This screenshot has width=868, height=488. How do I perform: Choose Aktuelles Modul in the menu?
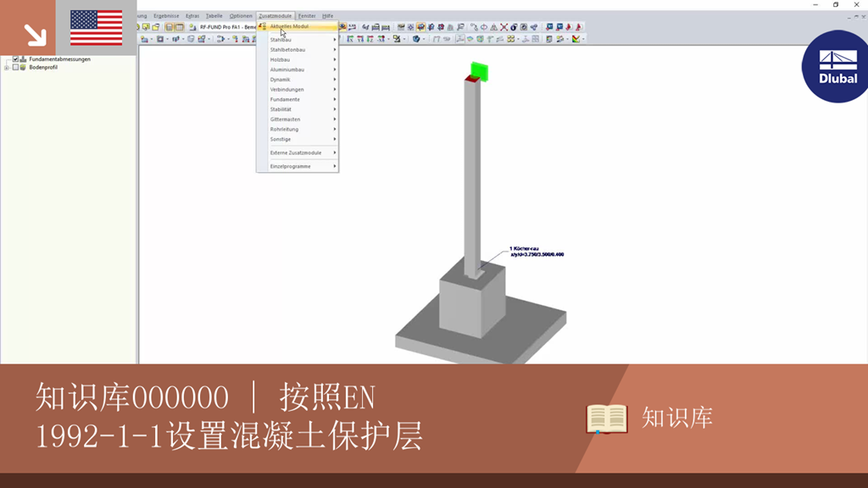(298, 26)
